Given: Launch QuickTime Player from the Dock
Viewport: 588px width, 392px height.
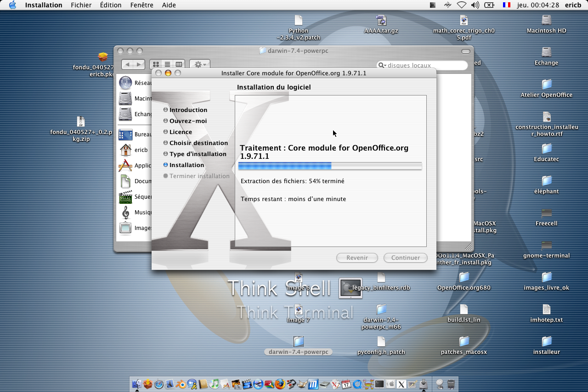Looking at the screenshot, I should 357,384.
